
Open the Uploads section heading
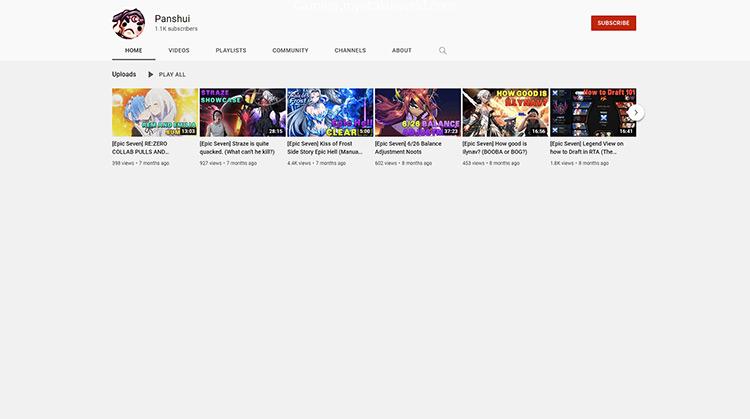point(124,74)
